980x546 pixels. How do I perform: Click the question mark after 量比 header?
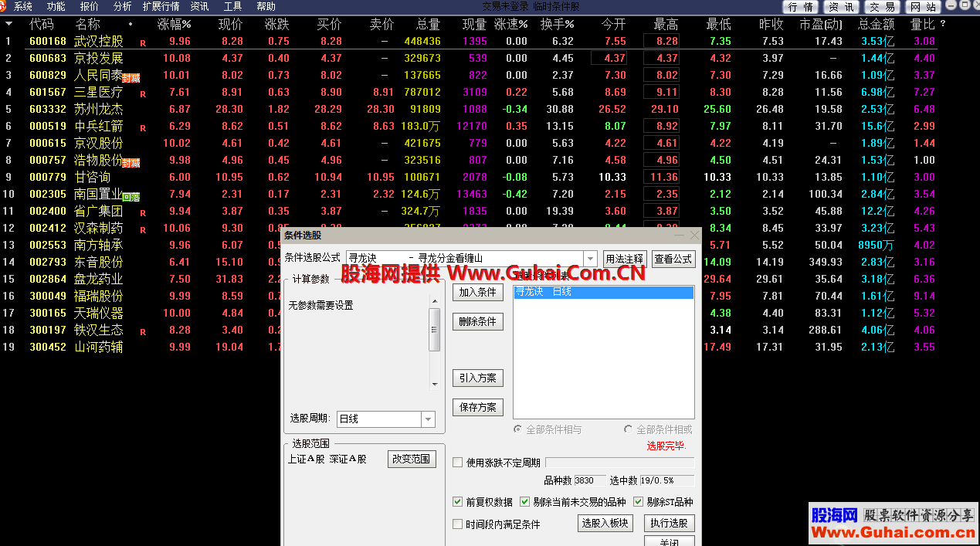[943, 25]
